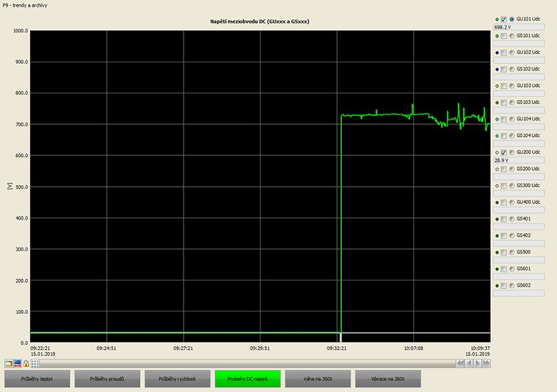Tick the GS401 checkbox
The image size is (557, 392).
(504, 220)
